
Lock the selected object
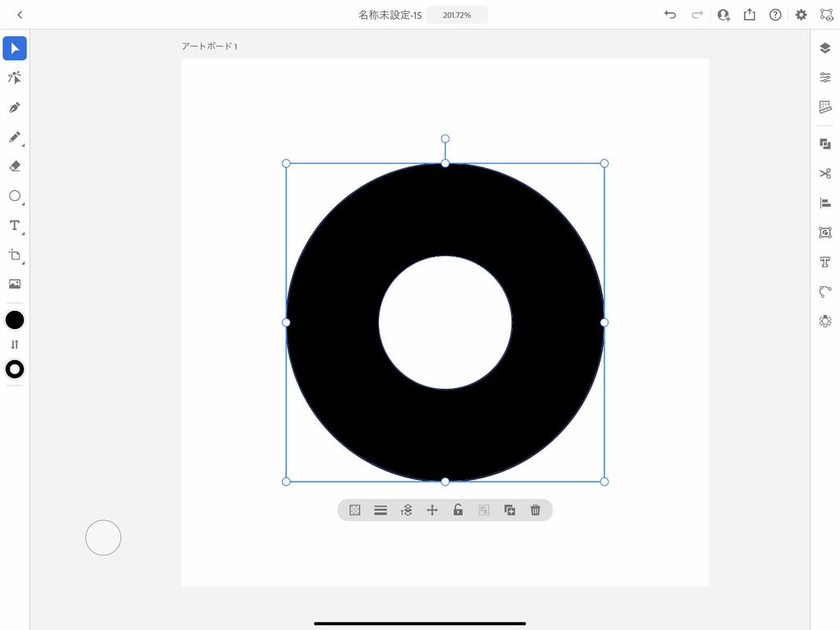tap(458, 510)
